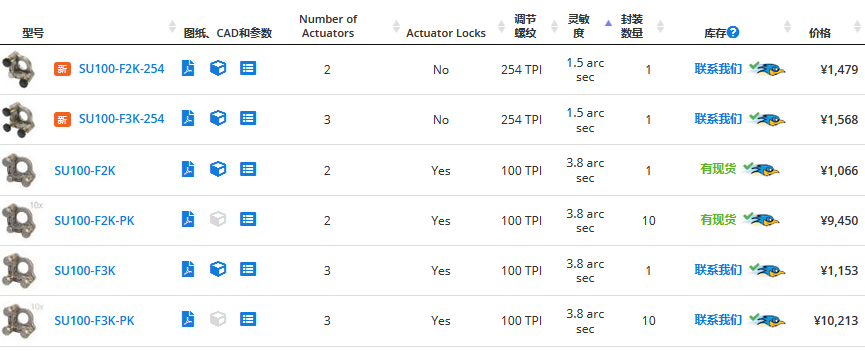The width and height of the screenshot is (865, 363).
Task: Open the SU100-F2K-254 product link
Action: [x=121, y=70]
